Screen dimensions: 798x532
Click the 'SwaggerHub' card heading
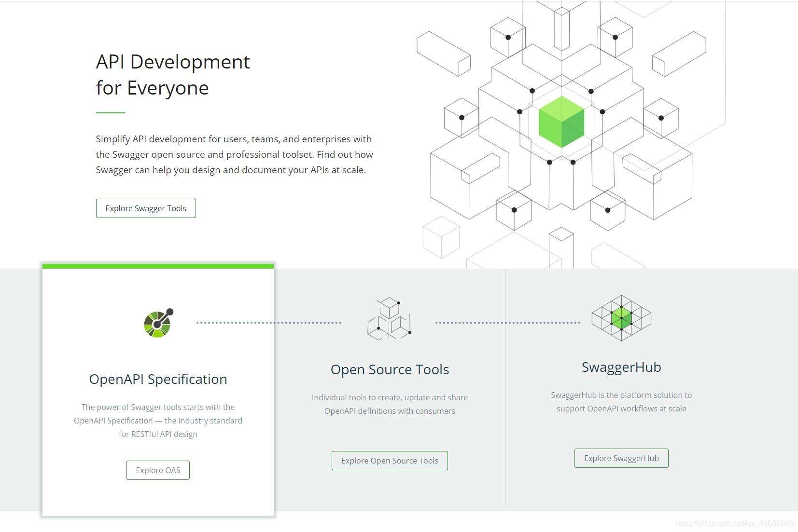(621, 368)
